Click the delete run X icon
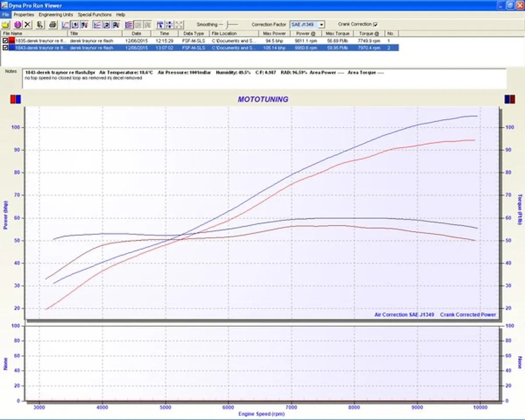 point(28,24)
